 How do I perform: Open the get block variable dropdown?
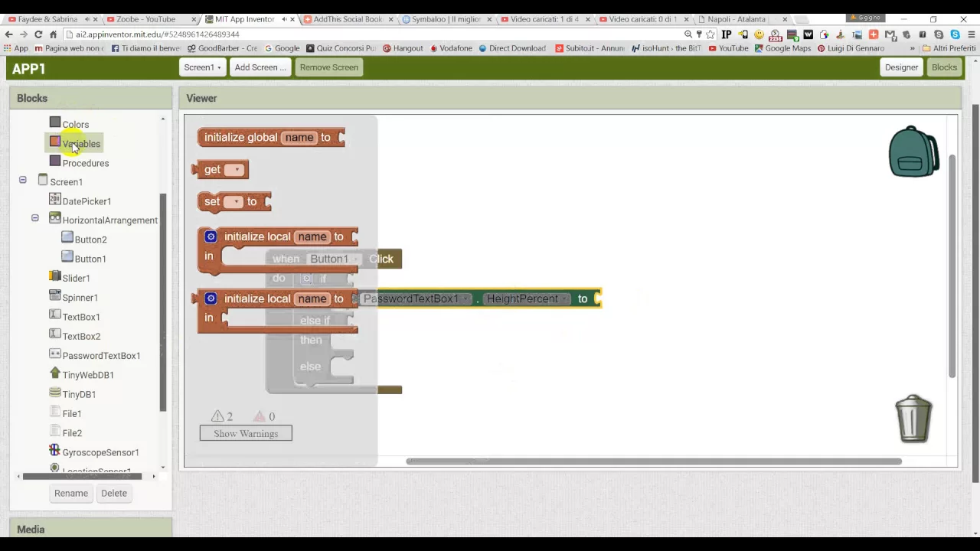tap(236, 170)
